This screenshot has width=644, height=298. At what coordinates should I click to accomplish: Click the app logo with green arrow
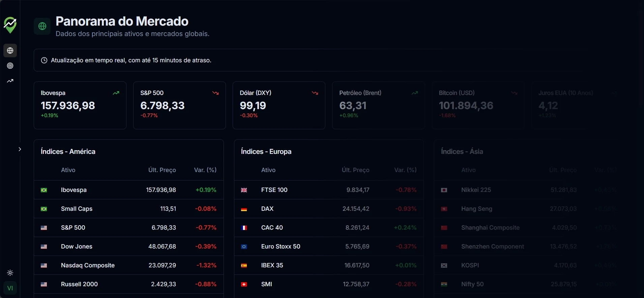click(10, 25)
